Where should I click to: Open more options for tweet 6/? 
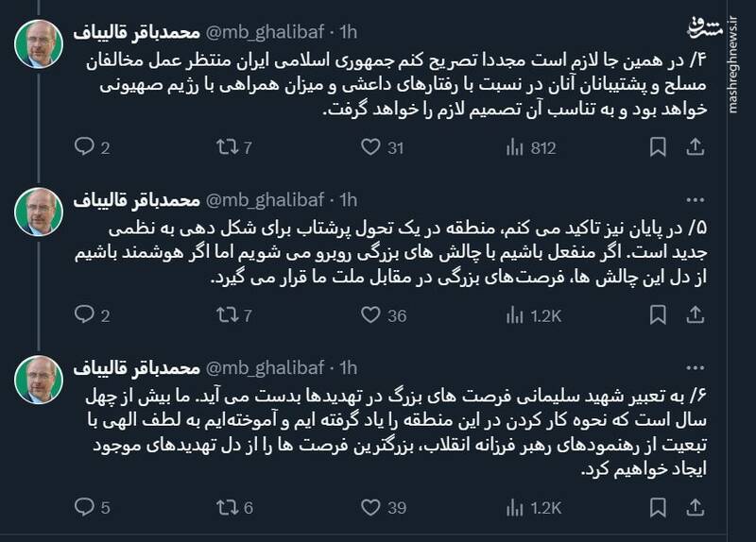click(x=695, y=367)
